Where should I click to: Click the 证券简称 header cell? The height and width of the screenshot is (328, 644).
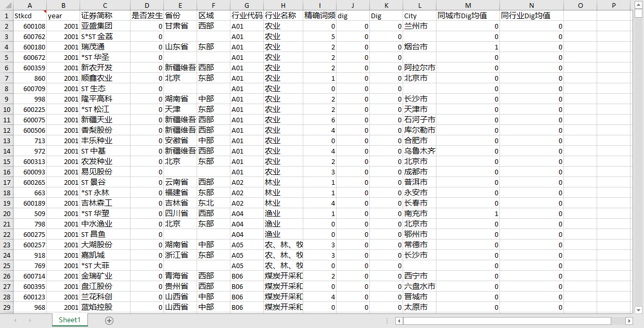point(105,16)
